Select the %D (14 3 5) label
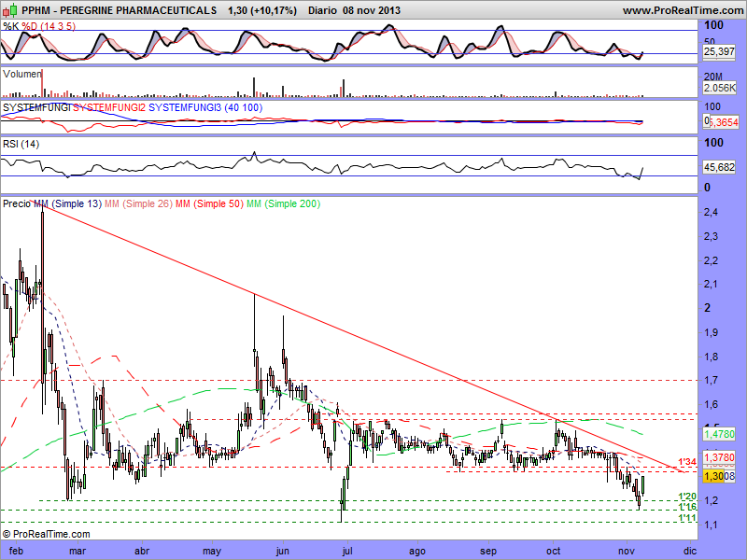 [x=49, y=26]
